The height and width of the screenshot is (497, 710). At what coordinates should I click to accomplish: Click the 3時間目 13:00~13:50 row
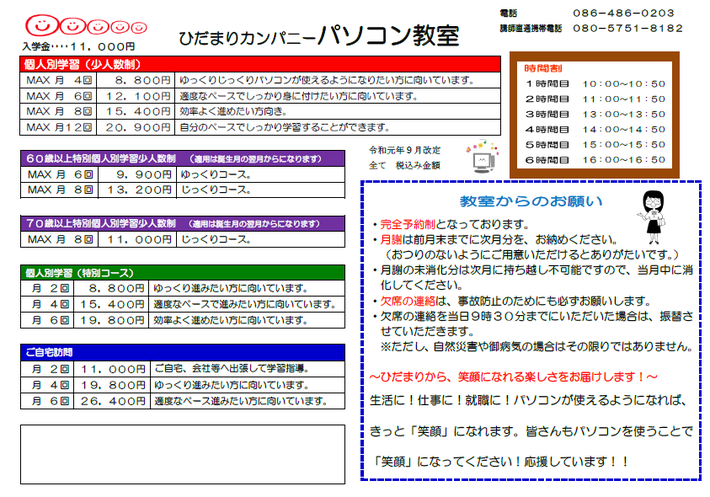[x=595, y=114]
